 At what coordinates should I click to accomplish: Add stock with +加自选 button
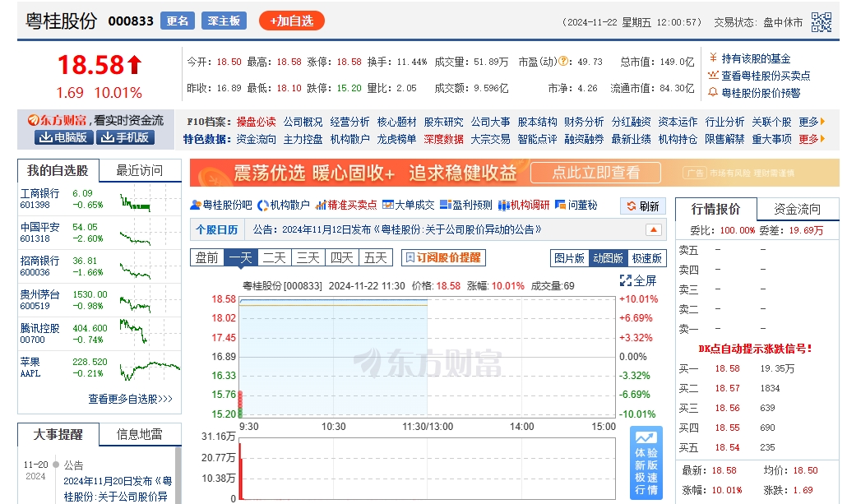click(292, 21)
